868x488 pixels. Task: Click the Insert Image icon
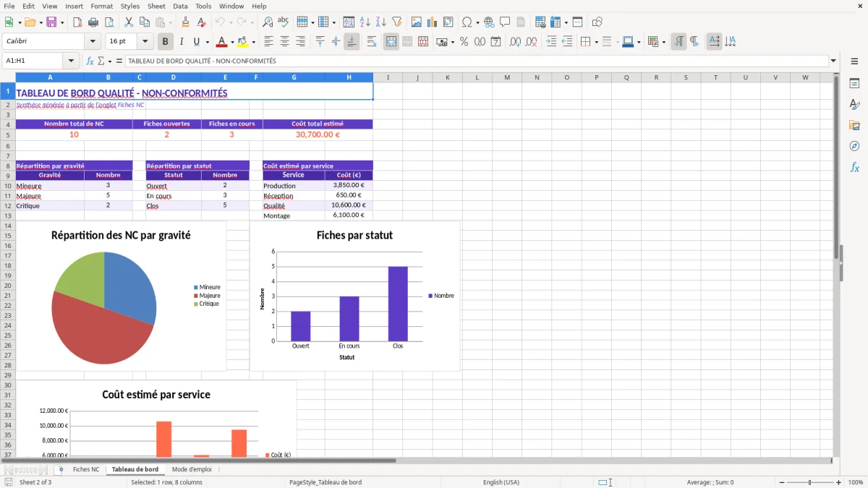coord(417,22)
